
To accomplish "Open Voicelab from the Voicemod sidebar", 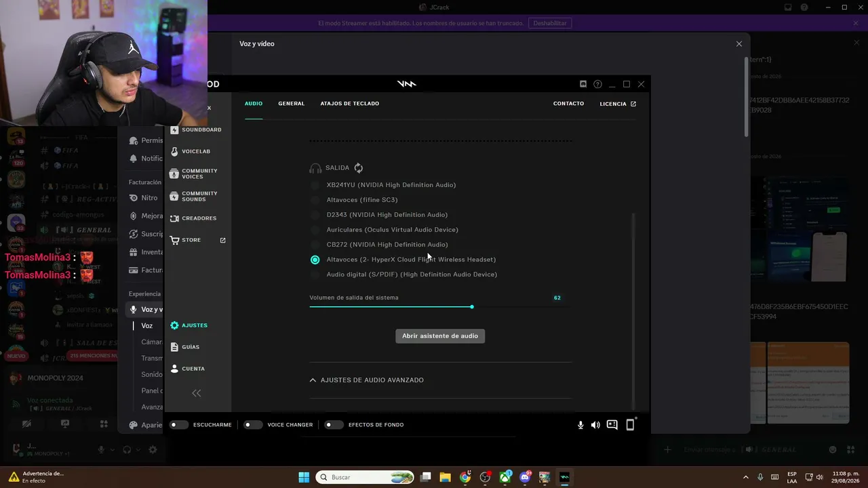I will coord(191,152).
